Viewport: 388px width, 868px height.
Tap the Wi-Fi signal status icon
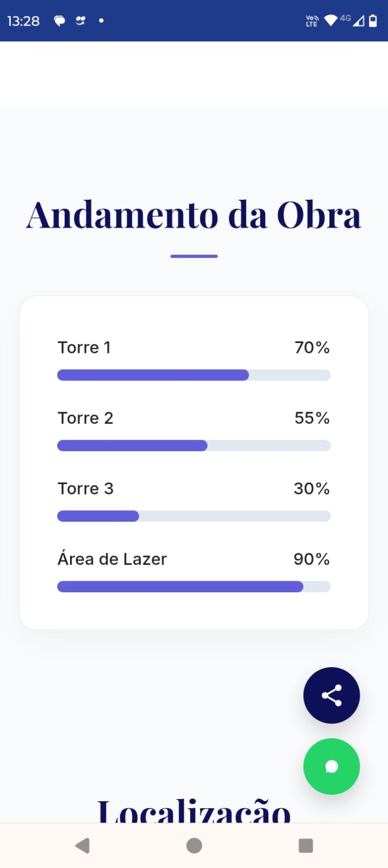click(330, 21)
